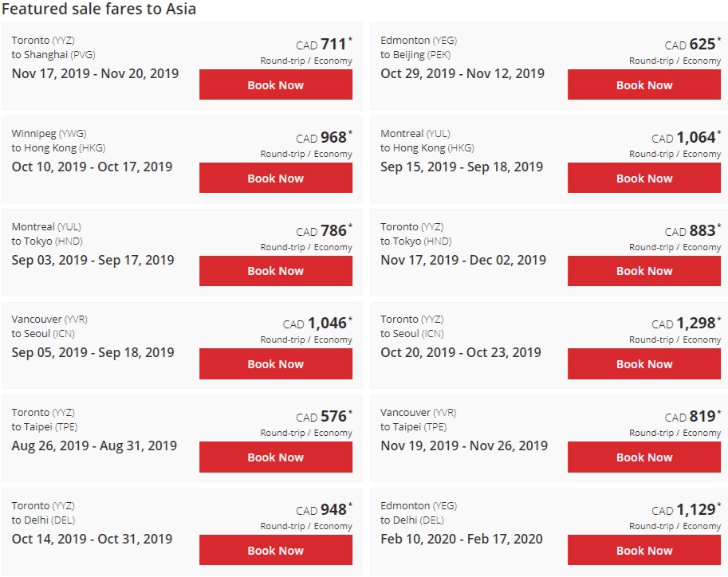This screenshot has height=577, width=728.
Task: Click the Feb 10 - Feb 17, 2020 dates
Action: click(462, 539)
